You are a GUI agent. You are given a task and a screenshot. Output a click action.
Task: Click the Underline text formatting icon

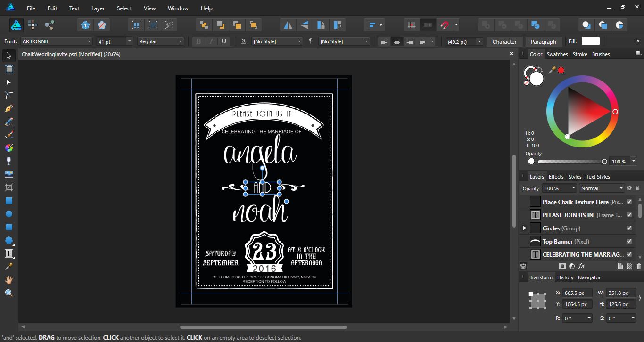pyautogui.click(x=223, y=41)
